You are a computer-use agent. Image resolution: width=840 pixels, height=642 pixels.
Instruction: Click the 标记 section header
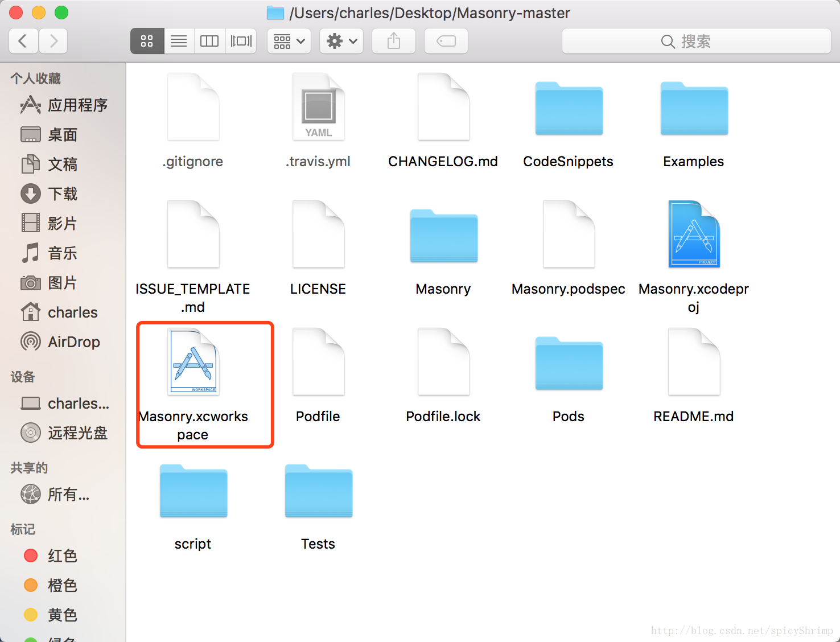pos(23,529)
